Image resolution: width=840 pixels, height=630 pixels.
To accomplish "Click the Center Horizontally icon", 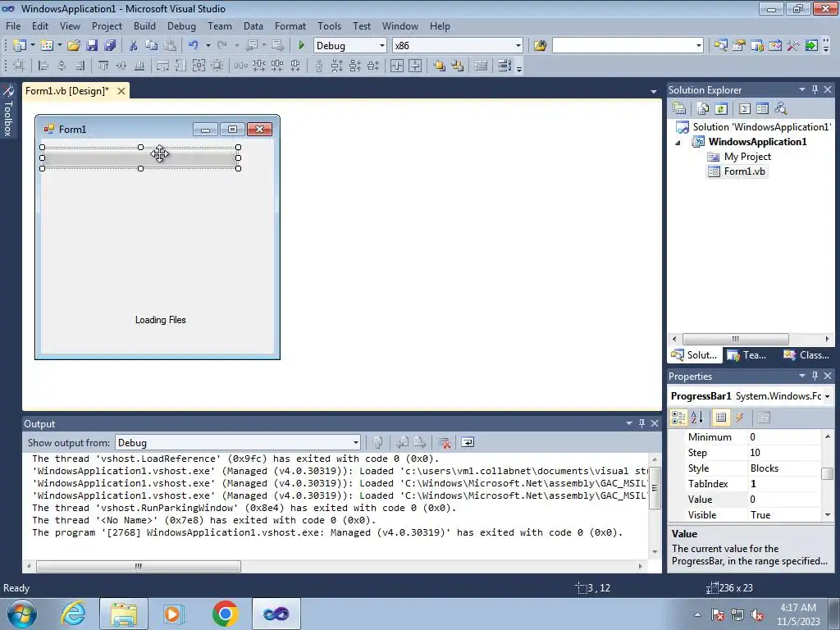I will coord(396,66).
